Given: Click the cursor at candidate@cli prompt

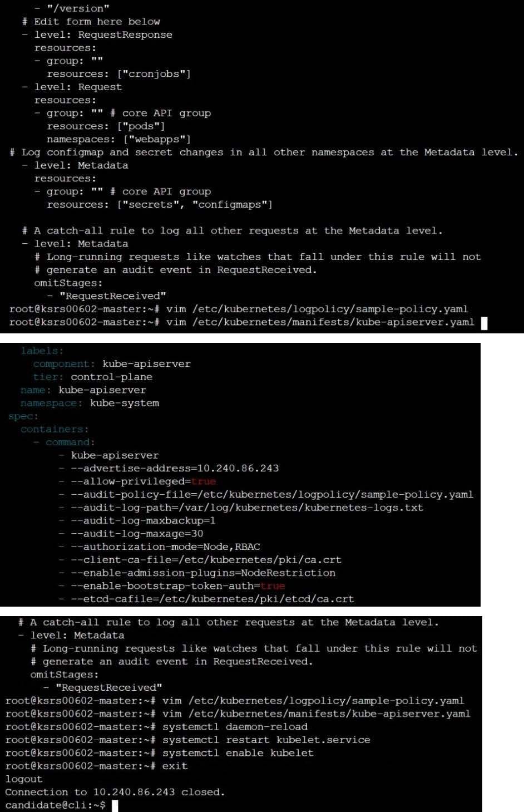Looking at the screenshot, I should click(x=115, y=805).
